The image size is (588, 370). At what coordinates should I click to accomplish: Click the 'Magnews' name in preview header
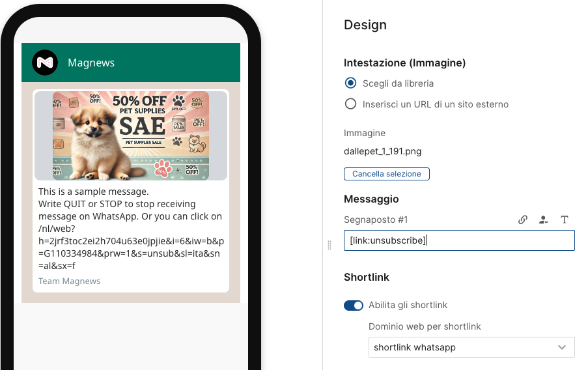pyautogui.click(x=91, y=63)
